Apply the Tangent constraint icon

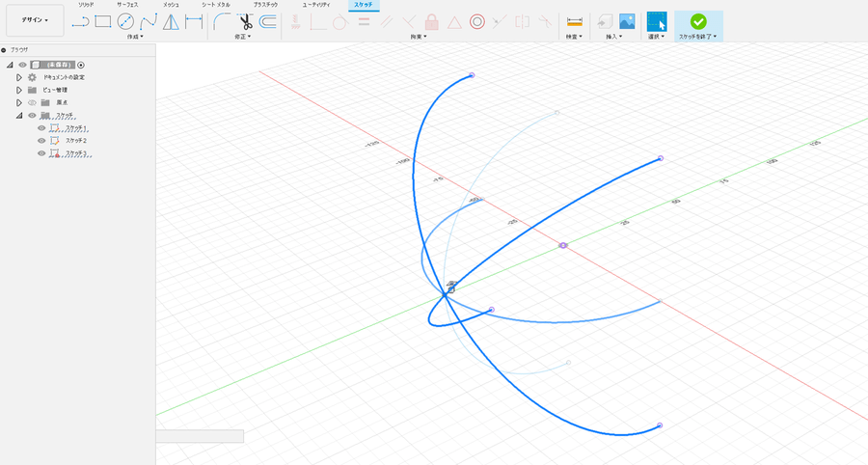(340, 22)
